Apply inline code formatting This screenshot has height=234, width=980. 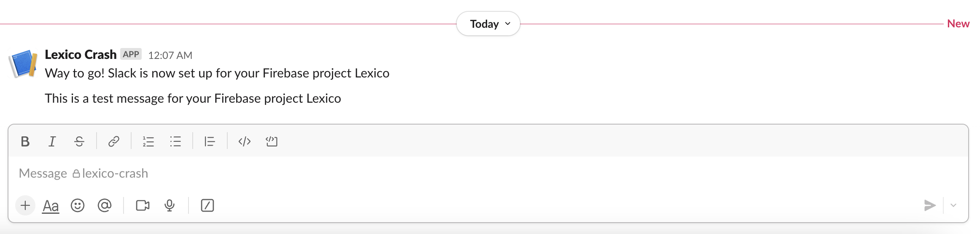point(245,141)
